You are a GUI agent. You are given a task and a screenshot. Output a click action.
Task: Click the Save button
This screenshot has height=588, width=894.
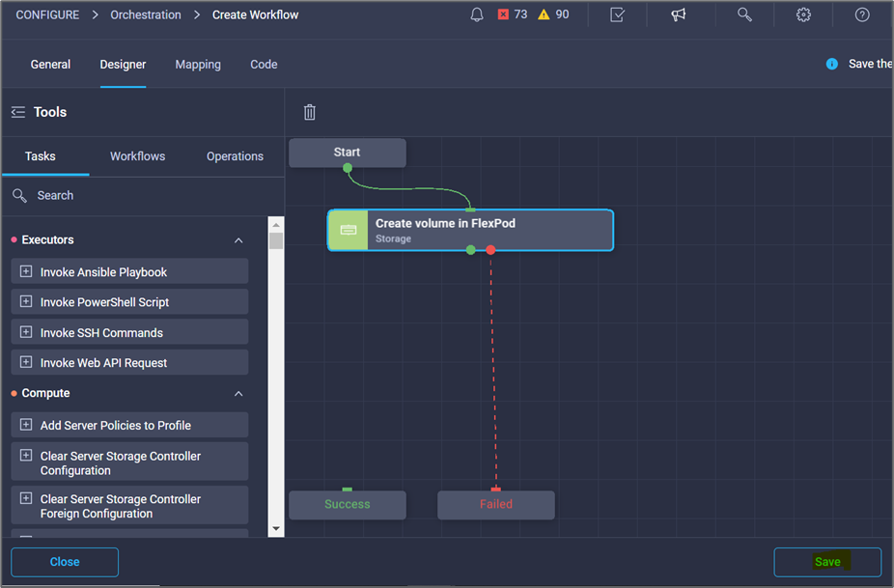pos(827,562)
